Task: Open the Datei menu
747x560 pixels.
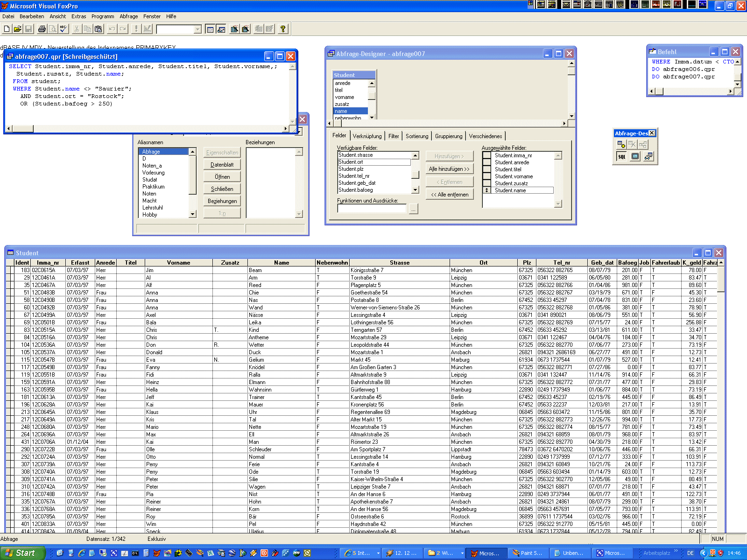Action: pyautogui.click(x=8, y=16)
